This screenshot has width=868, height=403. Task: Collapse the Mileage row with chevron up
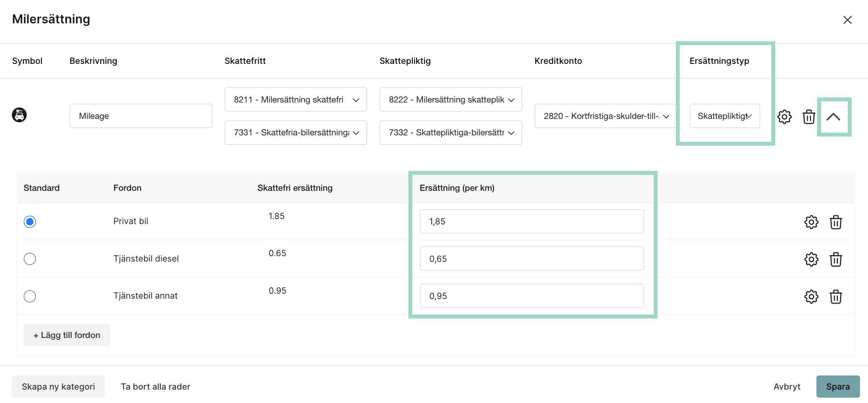coord(833,117)
